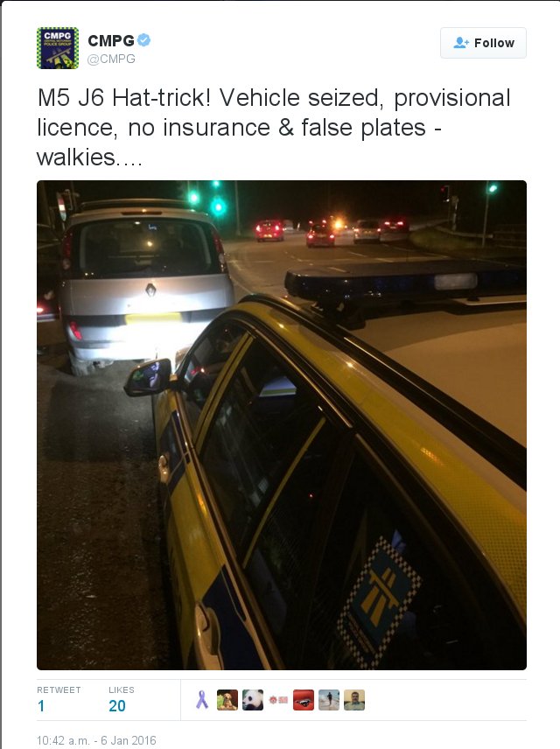
Task: Open the 10:42 a.m. 6 Jan 2016 timestamp
Action: click(96, 740)
